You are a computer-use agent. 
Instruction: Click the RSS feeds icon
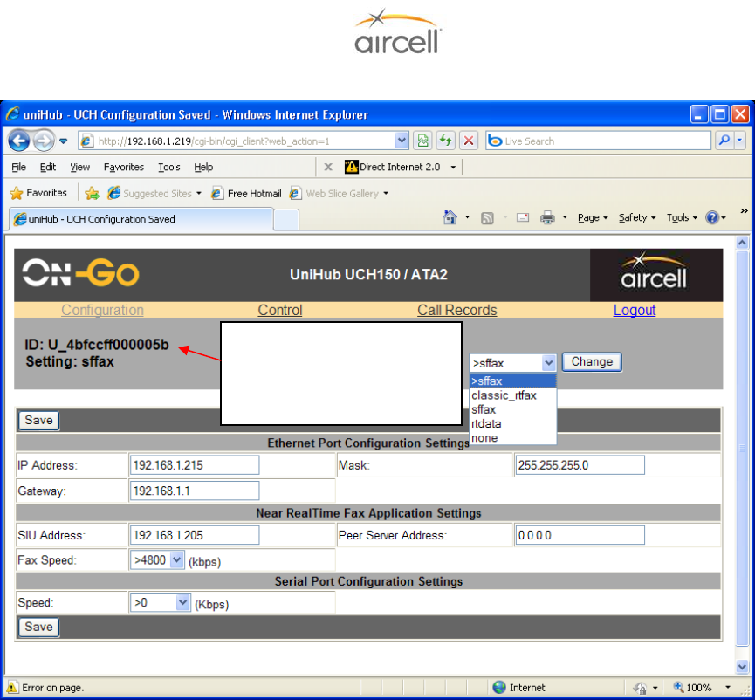(487, 218)
